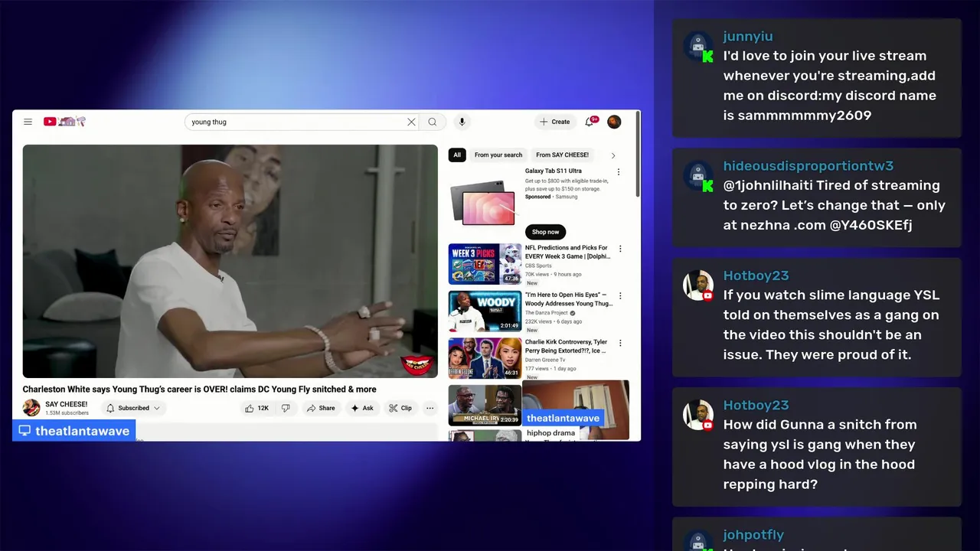The image size is (980, 551).
Task: Open the "I'm Here to Open His Eyes" video title
Action: click(569, 299)
